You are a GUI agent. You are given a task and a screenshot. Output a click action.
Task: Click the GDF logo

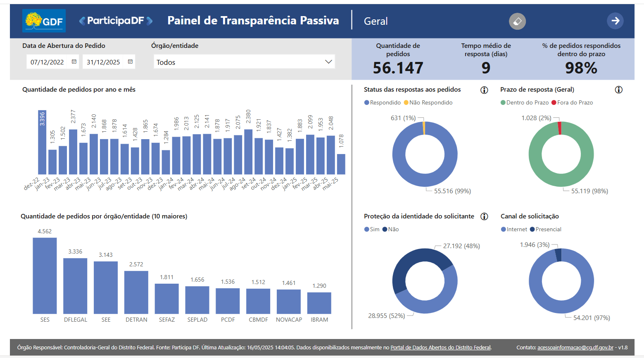coord(44,21)
